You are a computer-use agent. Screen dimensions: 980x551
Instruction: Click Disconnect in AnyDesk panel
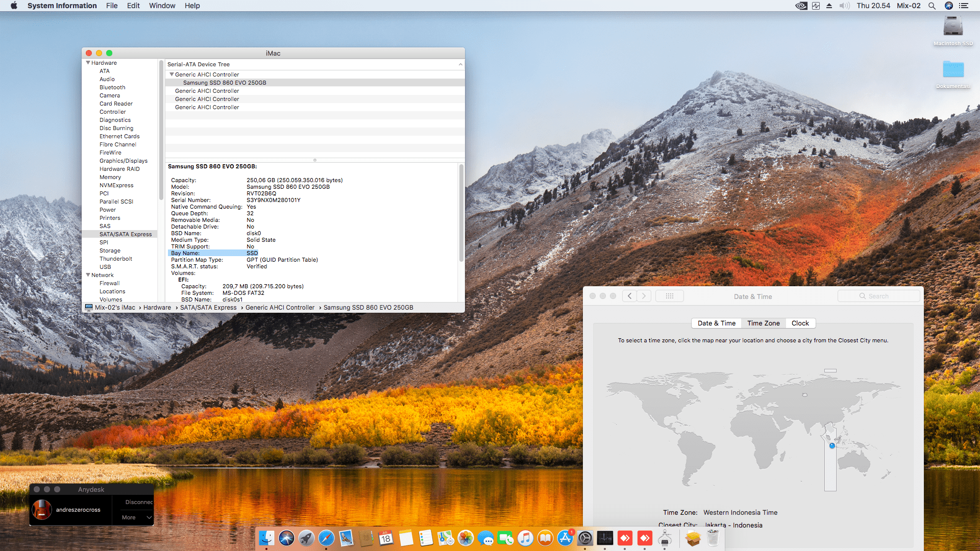pyautogui.click(x=138, y=502)
